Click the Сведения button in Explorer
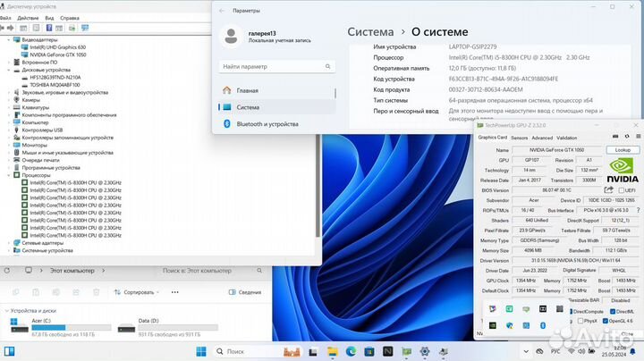The width and height of the screenshot is (644, 361). tap(245, 292)
